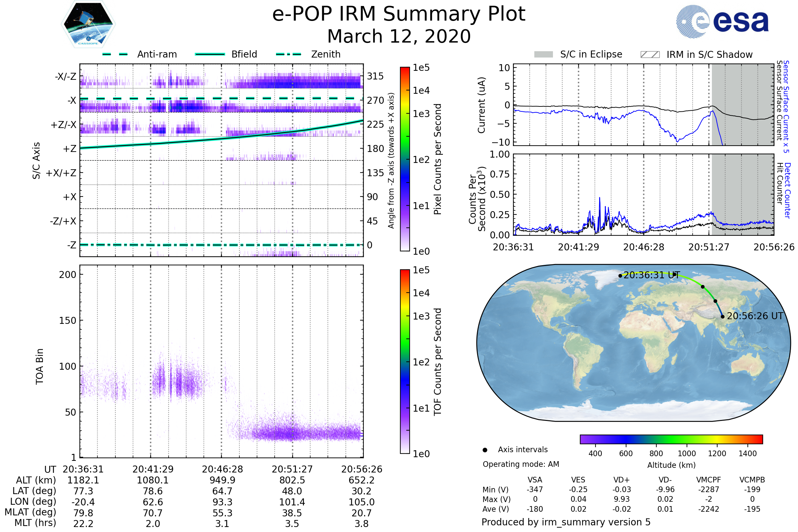This screenshot has height=532, width=798.
Task: Click the gray S/C in Eclipse legend swatch
Action: (543, 55)
